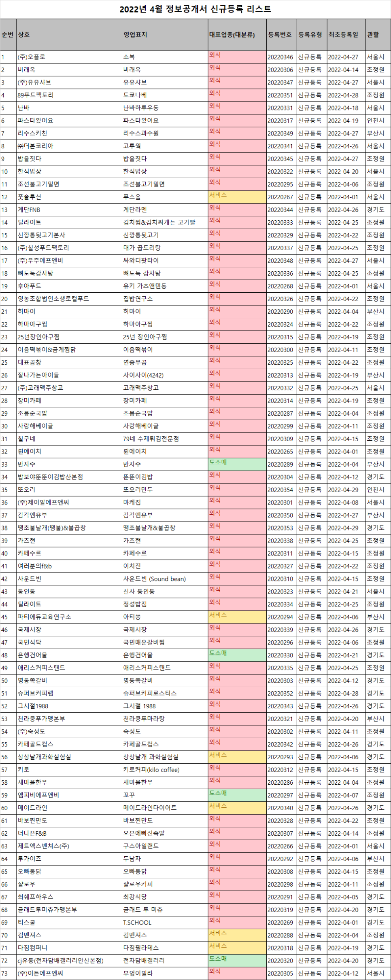Select the 사이사이(4242) brand cell
The image size is (391, 980).
[x=165, y=375]
